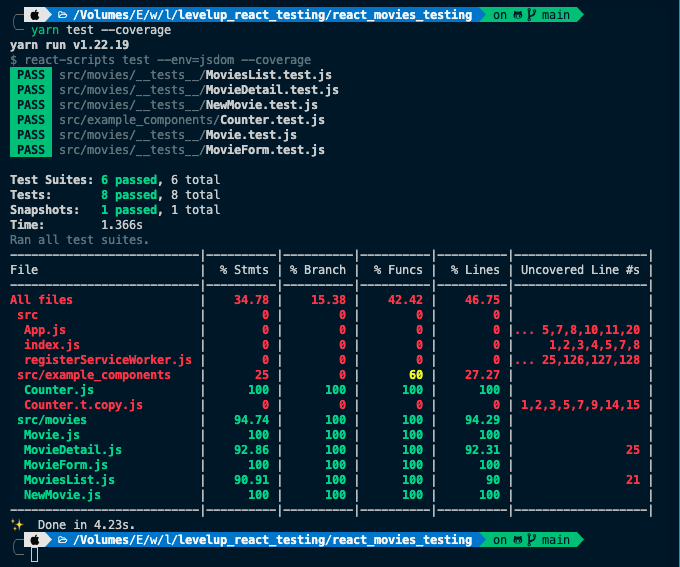
Task: Click the PASS badge for Counter.test.js
Action: pyautogui.click(x=31, y=120)
